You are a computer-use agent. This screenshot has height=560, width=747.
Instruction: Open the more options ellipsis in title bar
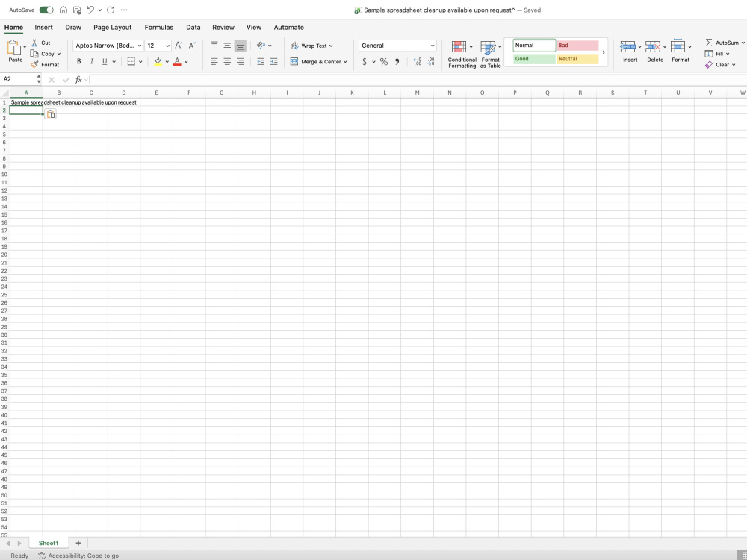pyautogui.click(x=124, y=10)
